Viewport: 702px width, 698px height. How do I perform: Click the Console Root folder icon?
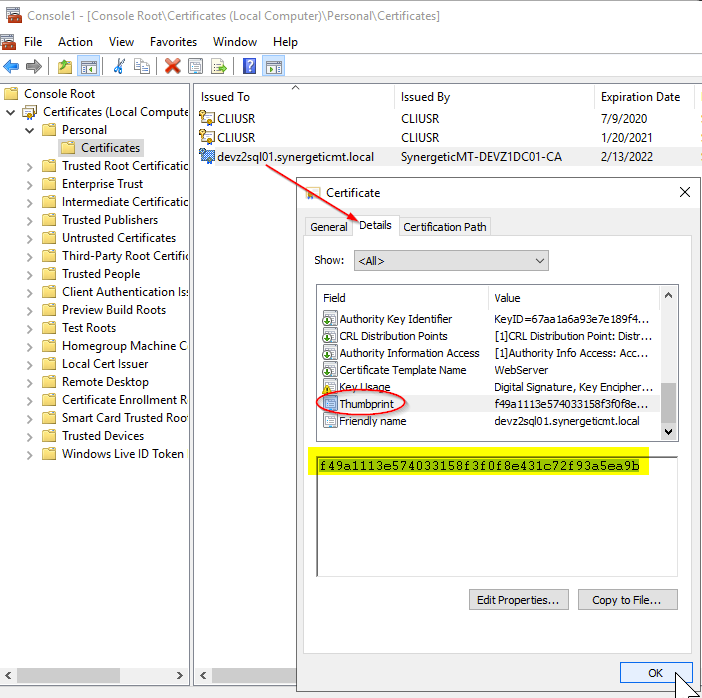tap(12, 94)
